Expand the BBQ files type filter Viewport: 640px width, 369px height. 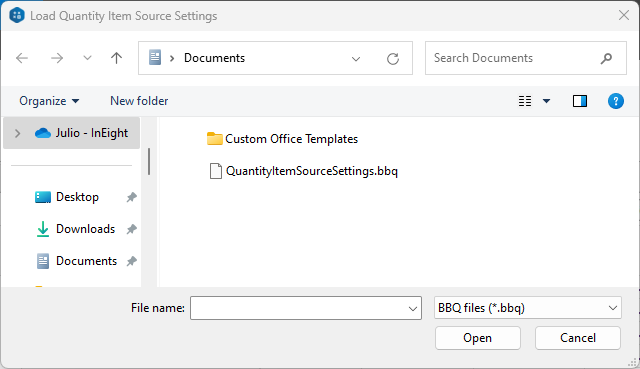click(x=528, y=308)
